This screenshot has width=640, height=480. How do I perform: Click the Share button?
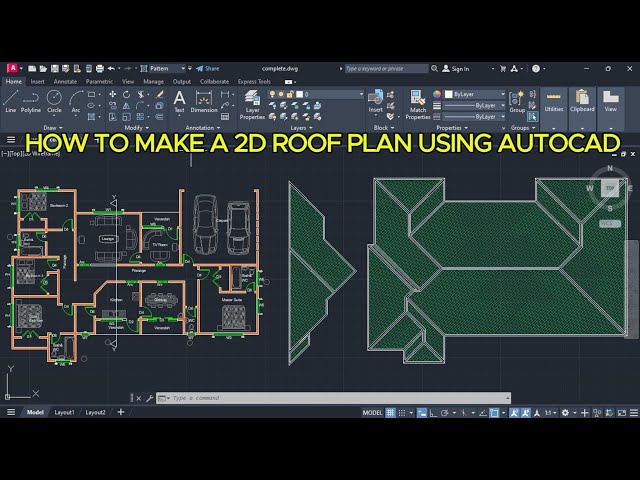point(208,69)
